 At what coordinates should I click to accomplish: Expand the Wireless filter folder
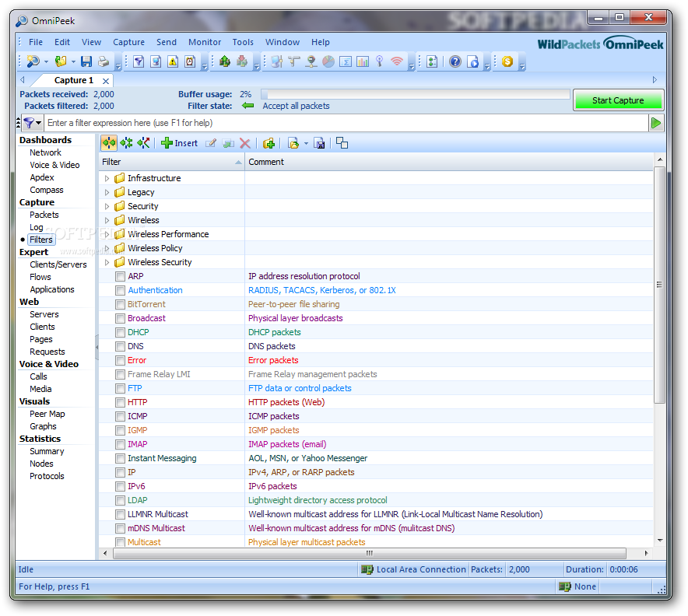(107, 221)
